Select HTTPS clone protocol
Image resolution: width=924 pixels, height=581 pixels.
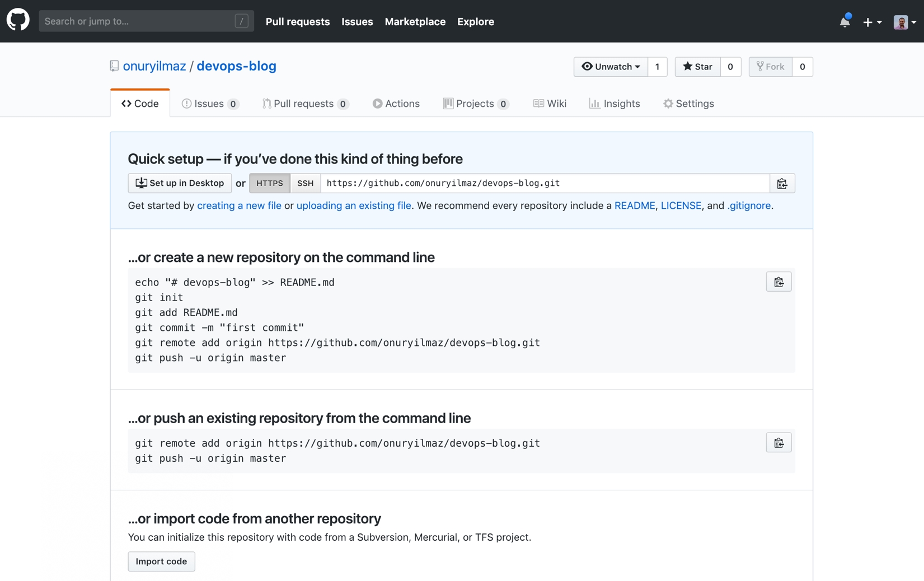click(x=270, y=183)
